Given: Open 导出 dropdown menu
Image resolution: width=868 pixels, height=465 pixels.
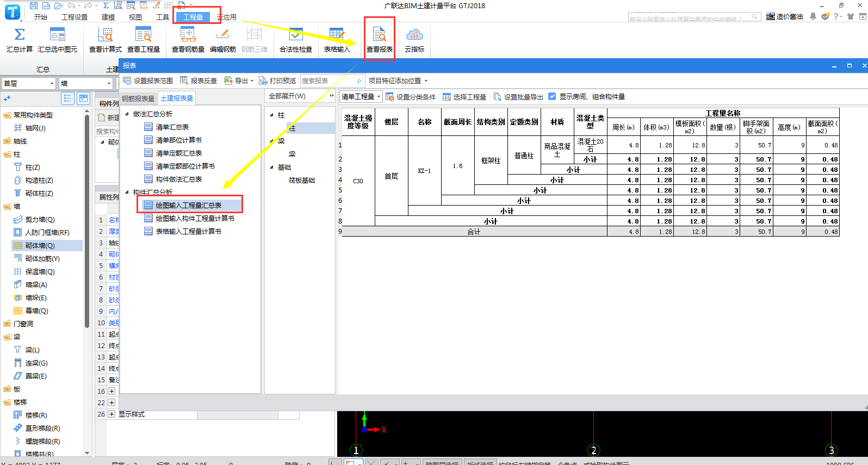Looking at the screenshot, I should (239, 80).
